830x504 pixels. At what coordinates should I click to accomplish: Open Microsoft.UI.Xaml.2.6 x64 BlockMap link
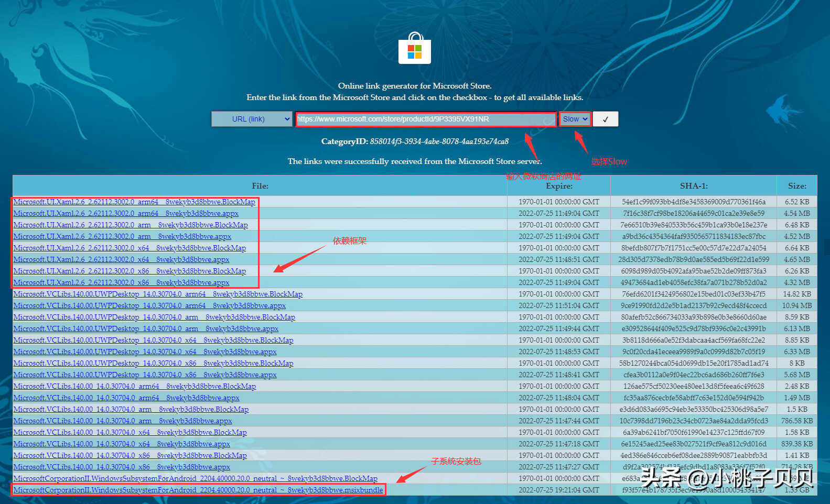(130, 248)
